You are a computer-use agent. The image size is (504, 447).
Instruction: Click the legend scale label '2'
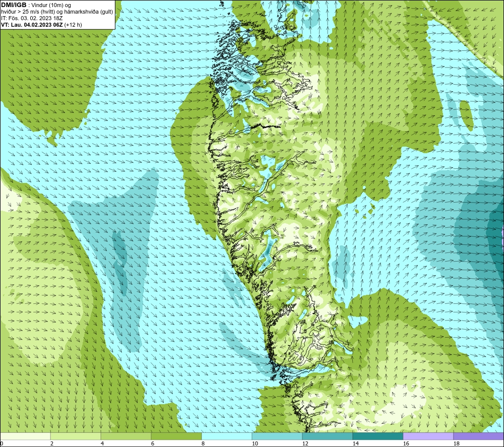point(52,443)
